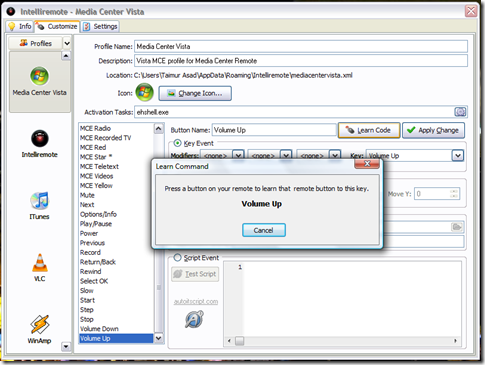
Task: Click the Description field
Action: pyautogui.click(x=301, y=61)
